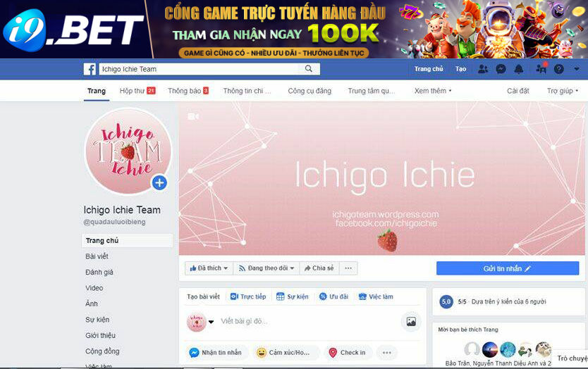Click the Check in button
Image resolution: width=588 pixels, height=369 pixels.
(x=348, y=353)
